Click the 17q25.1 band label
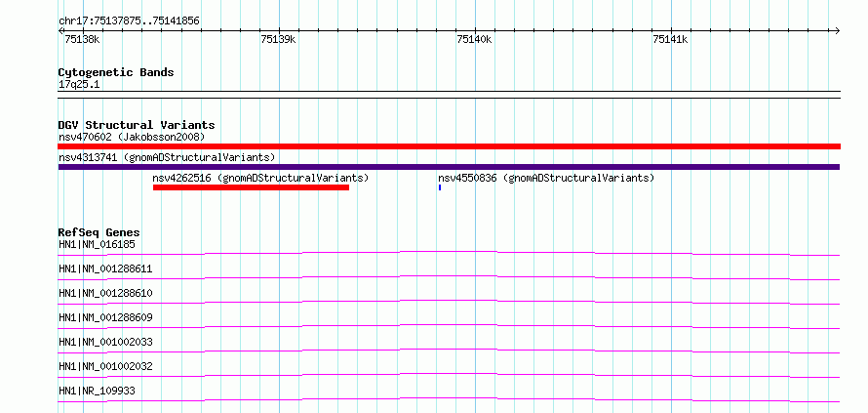Image resolution: width=868 pixels, height=413 pixels. pos(79,85)
